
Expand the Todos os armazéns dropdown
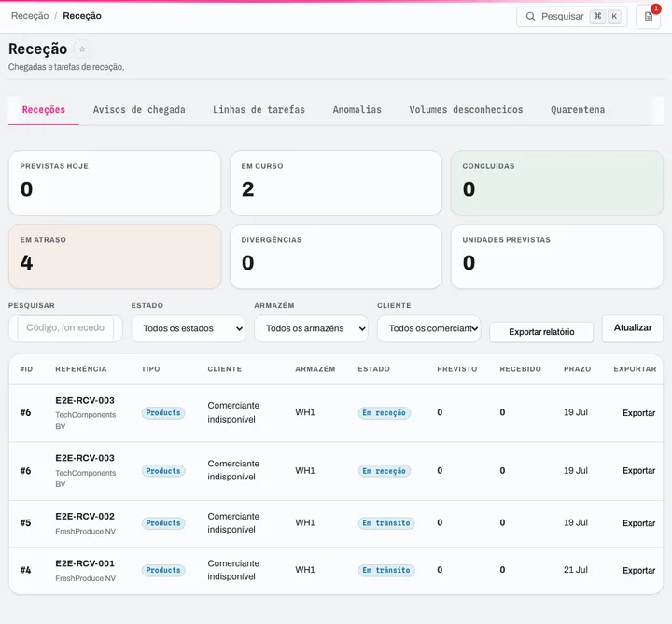tap(311, 328)
